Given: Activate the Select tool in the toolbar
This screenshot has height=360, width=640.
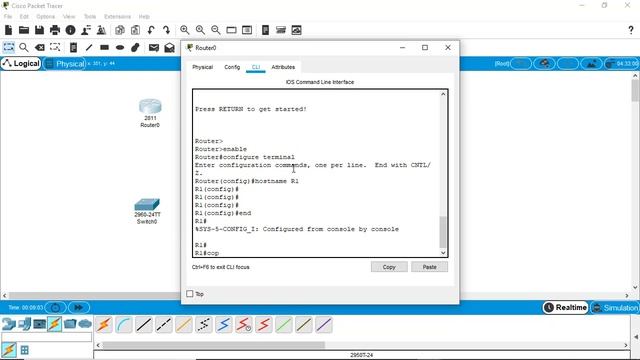Looking at the screenshot, I should tap(9, 47).
